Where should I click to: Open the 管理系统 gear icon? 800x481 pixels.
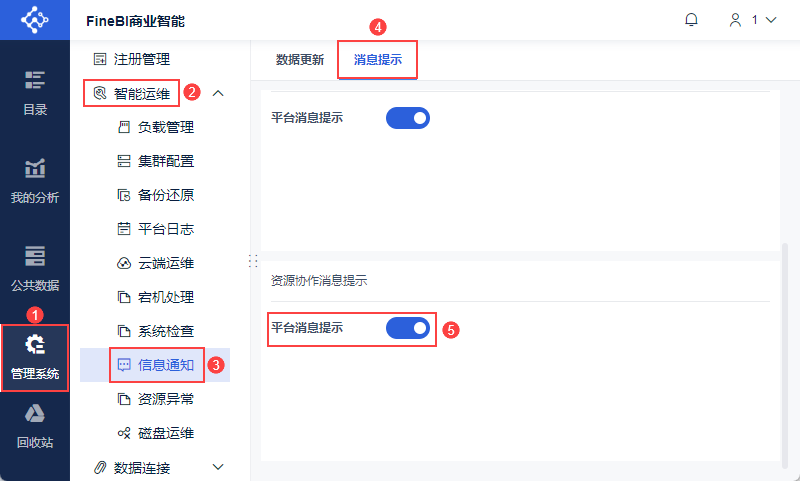coord(35,346)
